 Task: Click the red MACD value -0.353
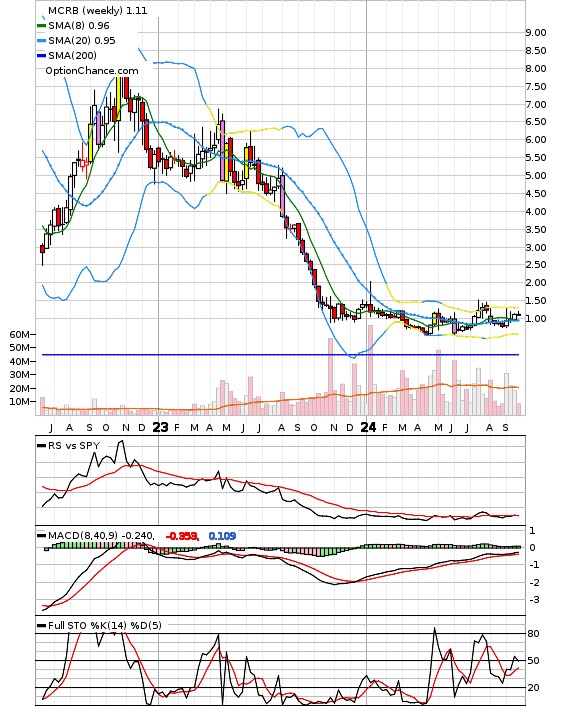[x=182, y=536]
